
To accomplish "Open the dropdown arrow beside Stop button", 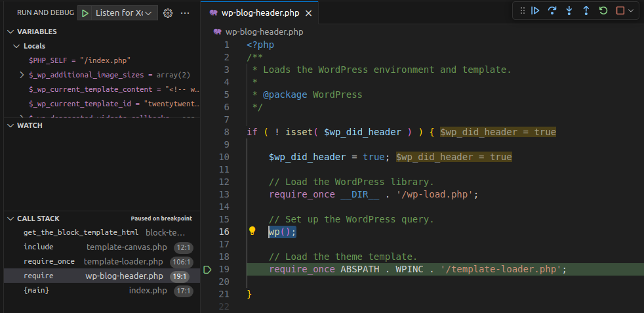I will click(631, 11).
